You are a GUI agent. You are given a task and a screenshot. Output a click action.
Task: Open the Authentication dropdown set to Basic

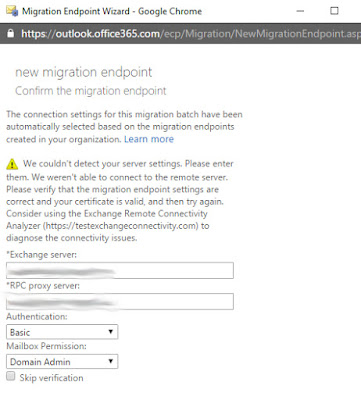62,332
